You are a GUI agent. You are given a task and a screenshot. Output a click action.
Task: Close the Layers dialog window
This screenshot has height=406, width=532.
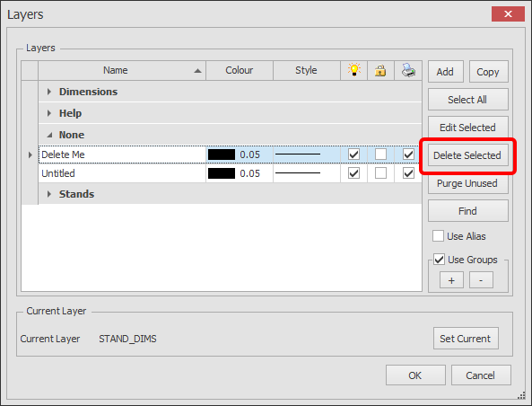(x=508, y=14)
